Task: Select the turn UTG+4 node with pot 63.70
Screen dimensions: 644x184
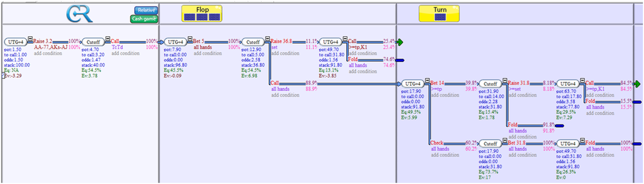Action: 568,84
